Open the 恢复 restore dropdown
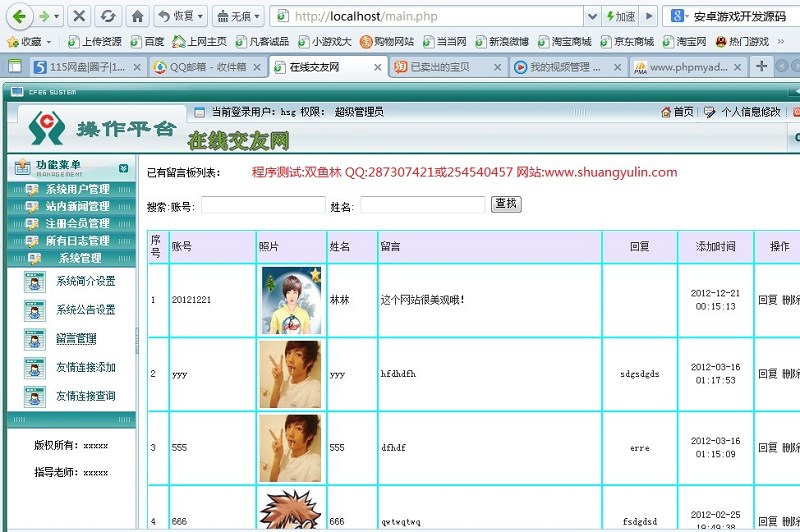The width and height of the screenshot is (800, 532). tap(180, 16)
